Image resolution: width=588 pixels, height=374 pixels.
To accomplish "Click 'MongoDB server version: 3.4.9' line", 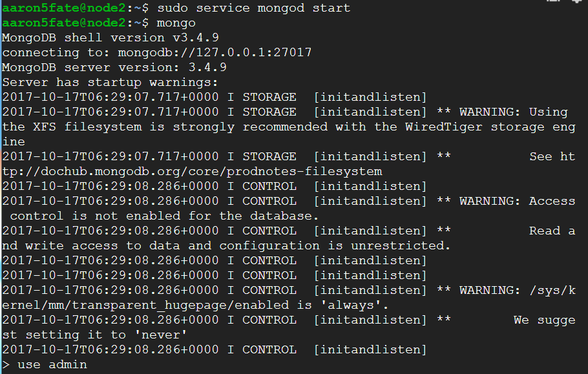I will tap(114, 67).
